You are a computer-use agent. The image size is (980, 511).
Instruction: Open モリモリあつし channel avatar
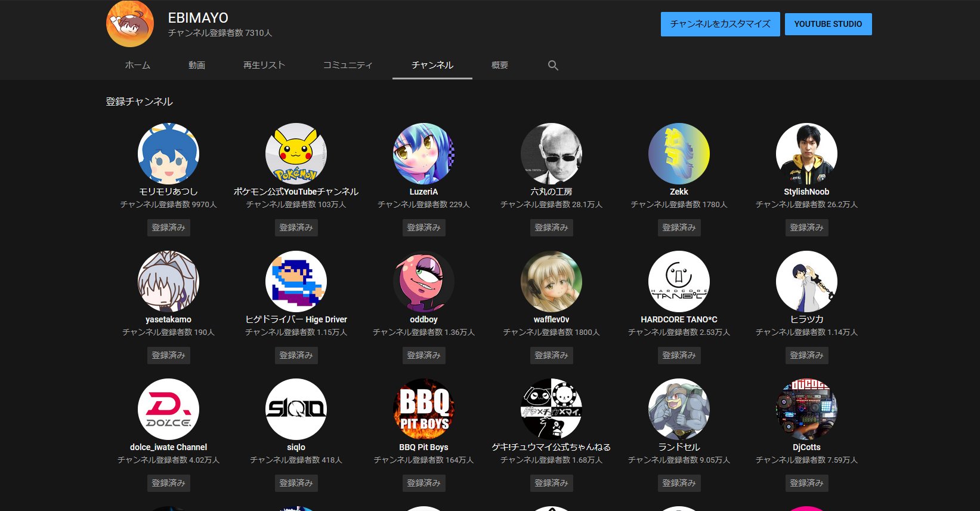click(168, 153)
